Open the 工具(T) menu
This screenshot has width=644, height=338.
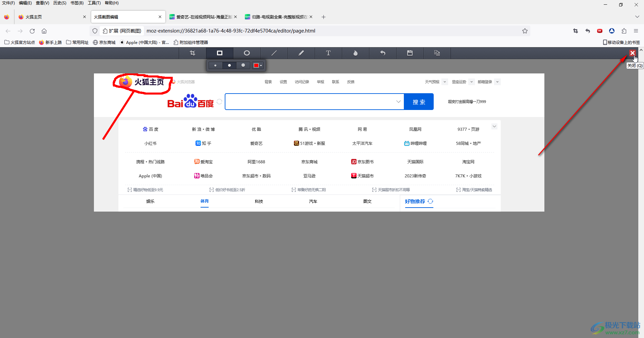(x=94, y=3)
